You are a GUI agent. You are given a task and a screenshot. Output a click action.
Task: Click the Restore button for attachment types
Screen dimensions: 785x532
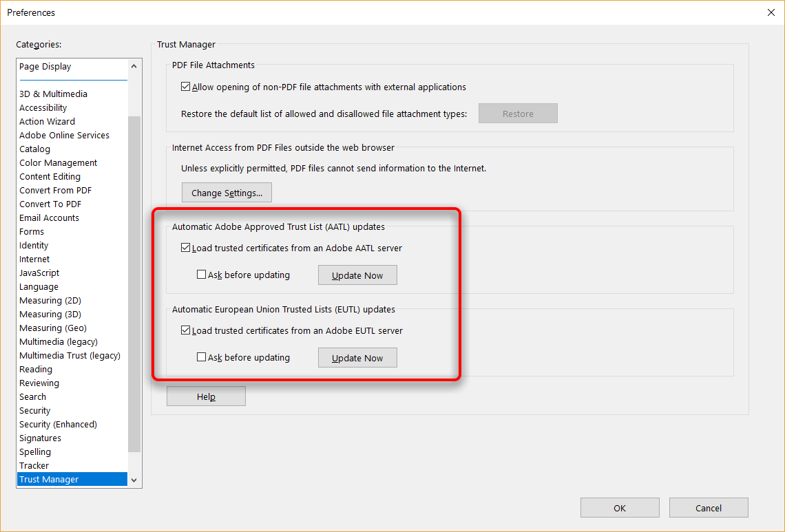click(x=518, y=113)
